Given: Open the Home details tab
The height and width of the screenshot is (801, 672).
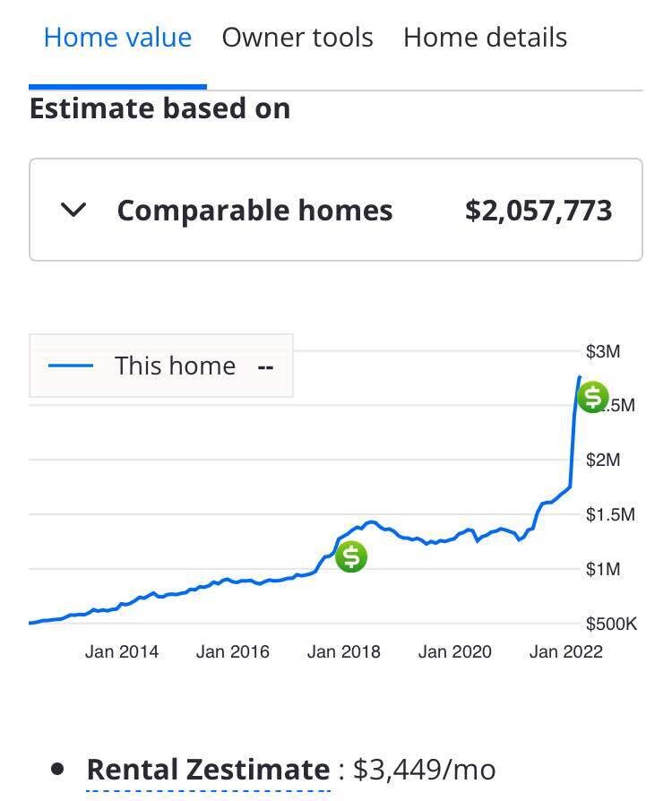Looking at the screenshot, I should [485, 38].
